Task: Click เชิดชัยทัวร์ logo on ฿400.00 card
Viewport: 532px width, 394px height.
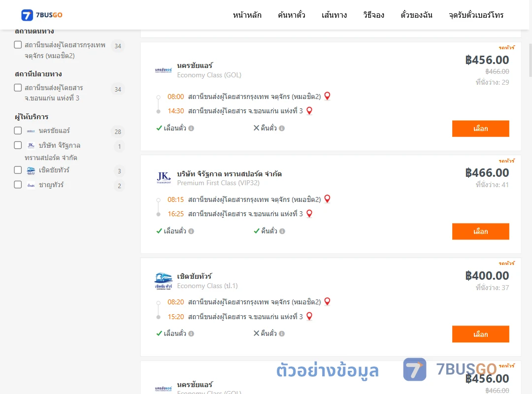Action: click(x=163, y=281)
